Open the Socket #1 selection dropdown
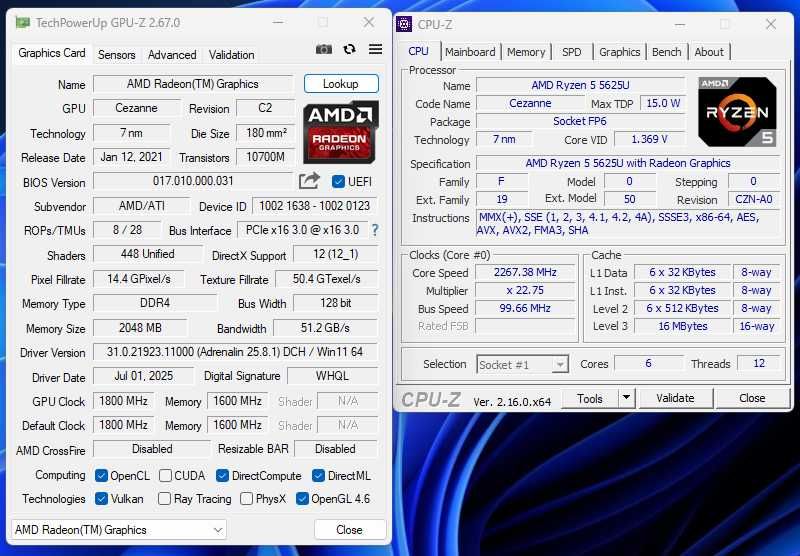 (x=522, y=364)
